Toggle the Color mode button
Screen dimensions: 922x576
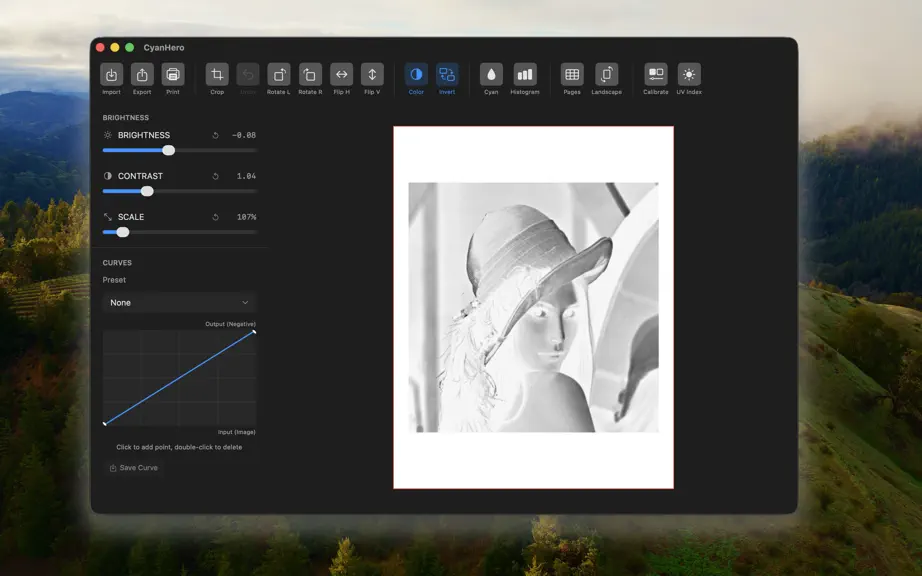[x=416, y=75]
